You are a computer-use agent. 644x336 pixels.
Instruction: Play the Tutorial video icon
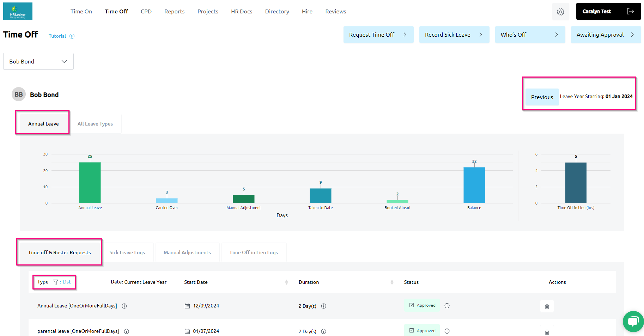[x=72, y=36]
